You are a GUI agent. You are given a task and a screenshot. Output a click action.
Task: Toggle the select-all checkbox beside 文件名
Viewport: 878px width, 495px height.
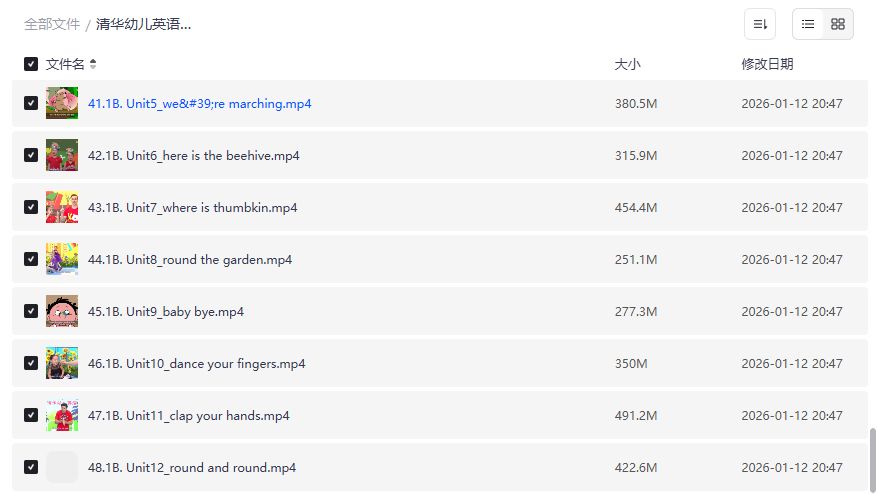pos(31,64)
